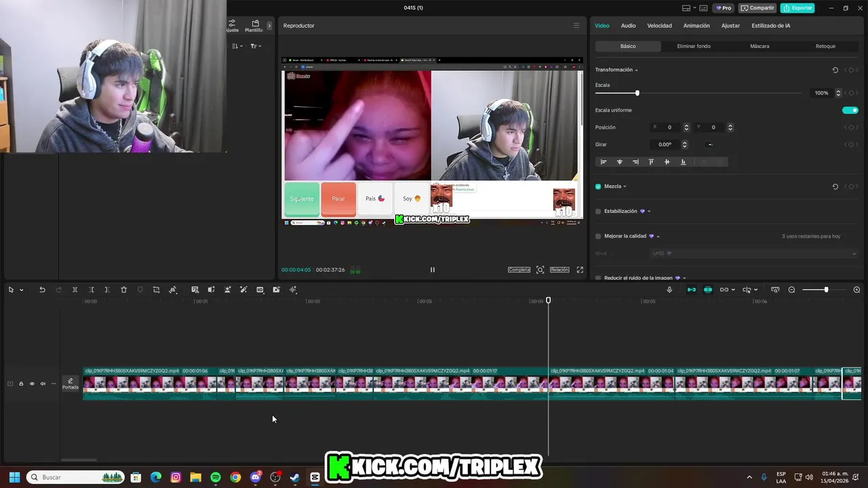The height and width of the screenshot is (488, 868).
Task: Collapse the Mejorar la calidad section
Action: tap(658, 237)
